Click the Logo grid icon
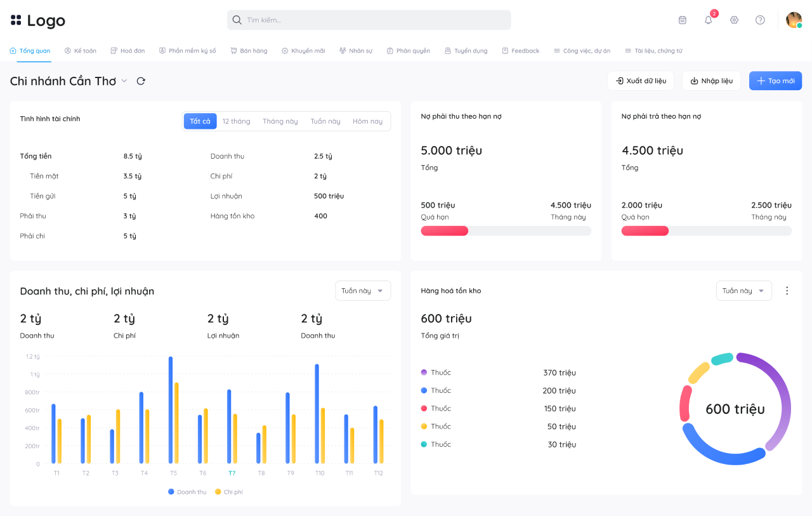 pos(16,20)
